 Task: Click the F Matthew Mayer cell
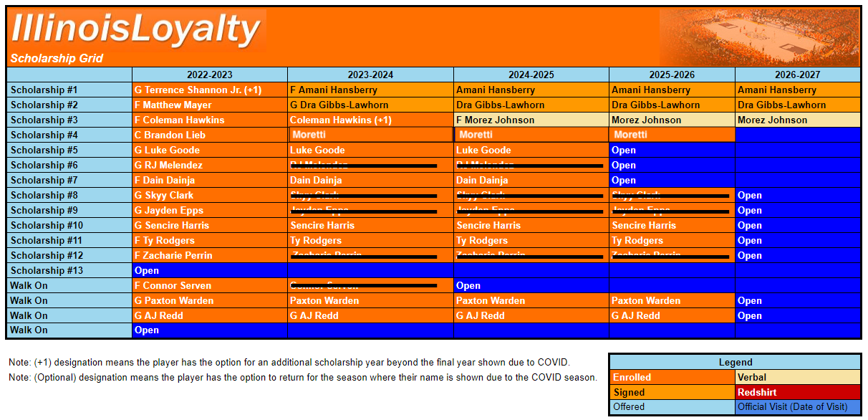(x=209, y=105)
